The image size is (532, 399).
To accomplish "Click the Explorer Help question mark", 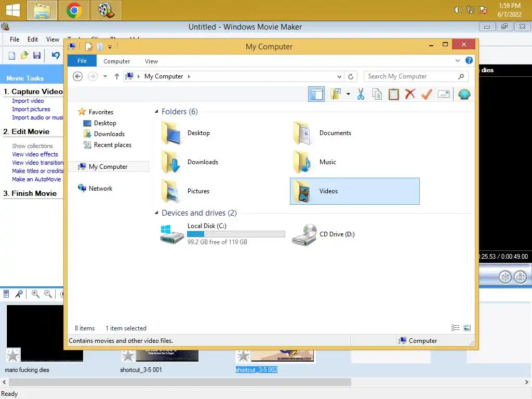I will click(x=469, y=60).
